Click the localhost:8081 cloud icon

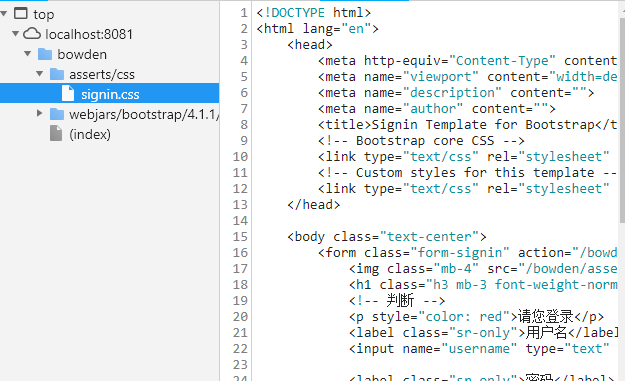coord(32,34)
